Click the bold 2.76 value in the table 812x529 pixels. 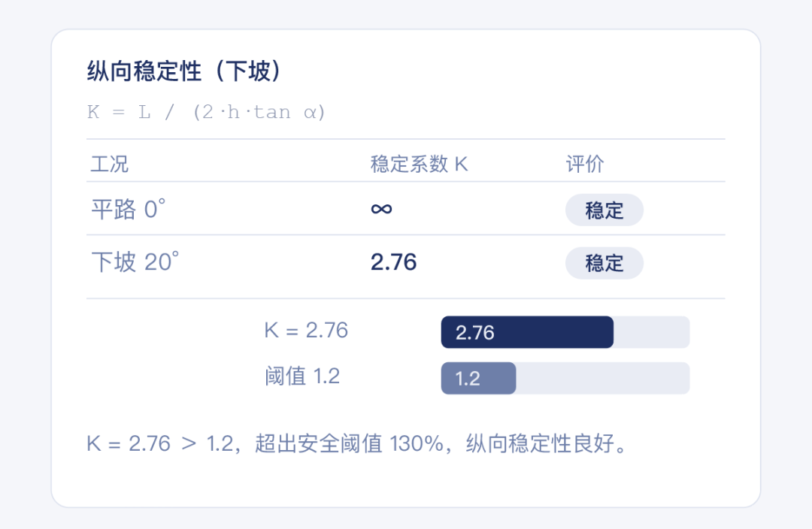[393, 262]
